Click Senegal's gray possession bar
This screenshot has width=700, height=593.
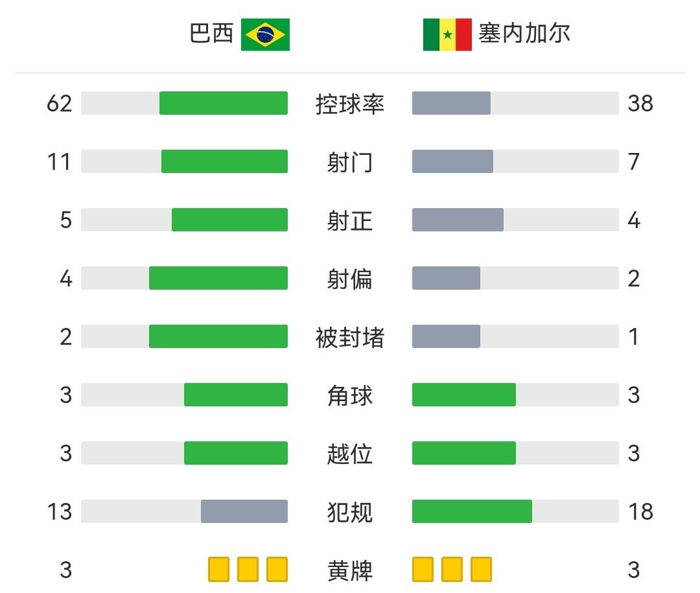[x=451, y=103]
